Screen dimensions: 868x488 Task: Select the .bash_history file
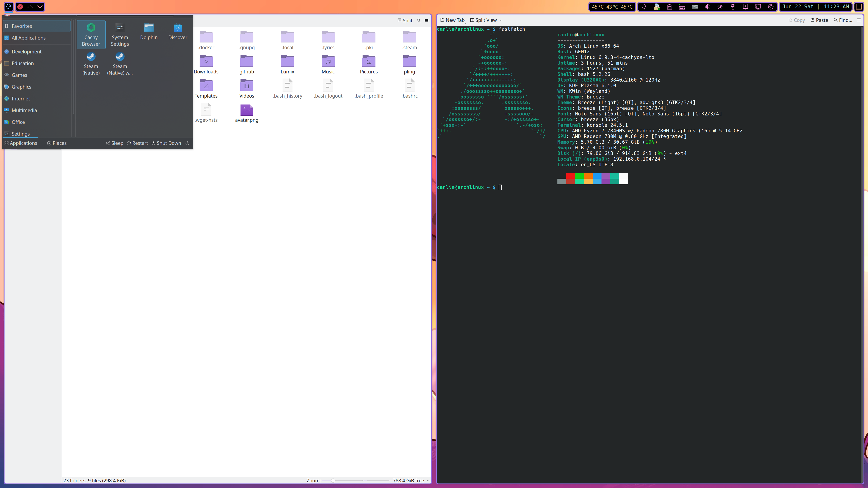coord(287,89)
